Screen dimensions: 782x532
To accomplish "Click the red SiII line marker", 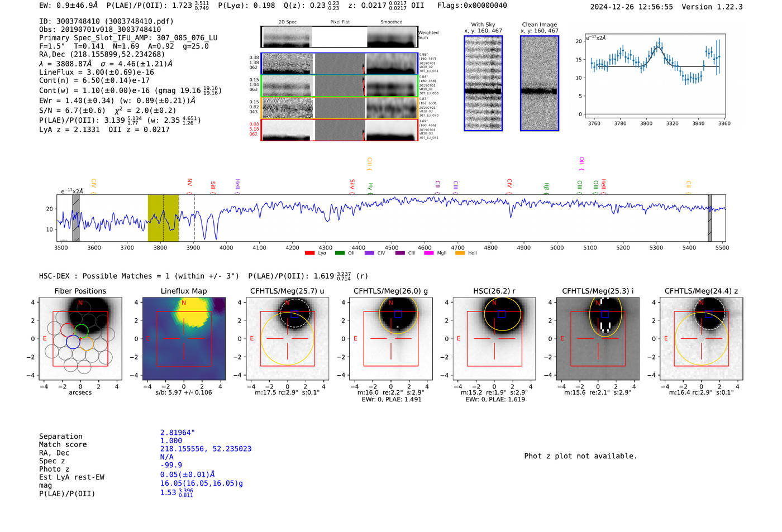I will 213,187.
